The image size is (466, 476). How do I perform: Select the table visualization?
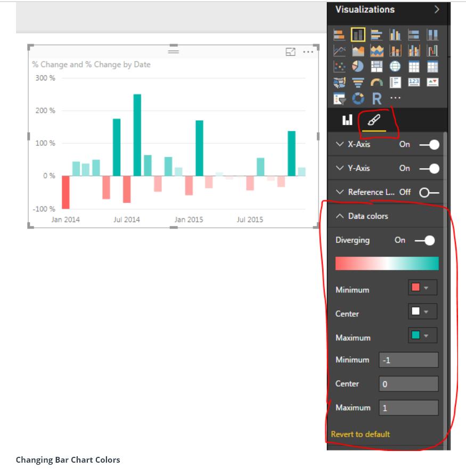pyautogui.click(x=414, y=67)
